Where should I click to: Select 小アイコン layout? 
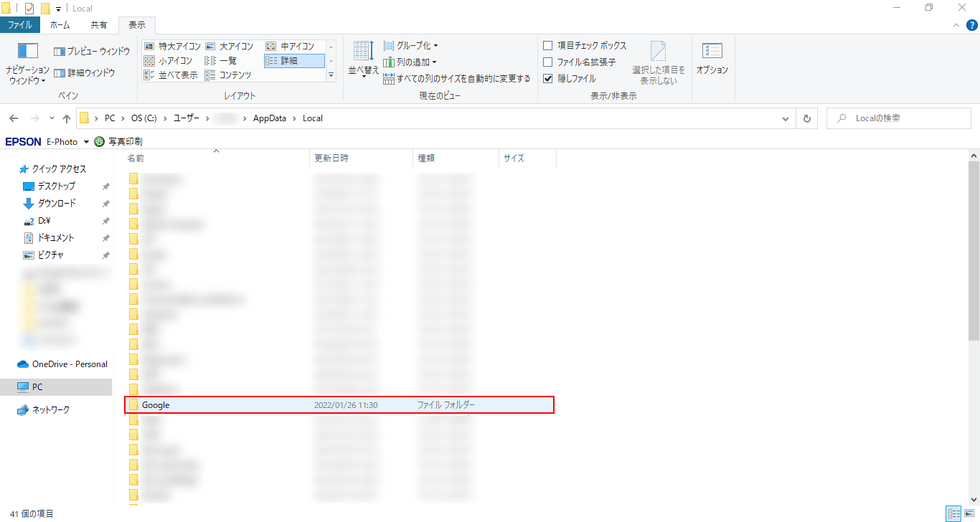[169, 61]
